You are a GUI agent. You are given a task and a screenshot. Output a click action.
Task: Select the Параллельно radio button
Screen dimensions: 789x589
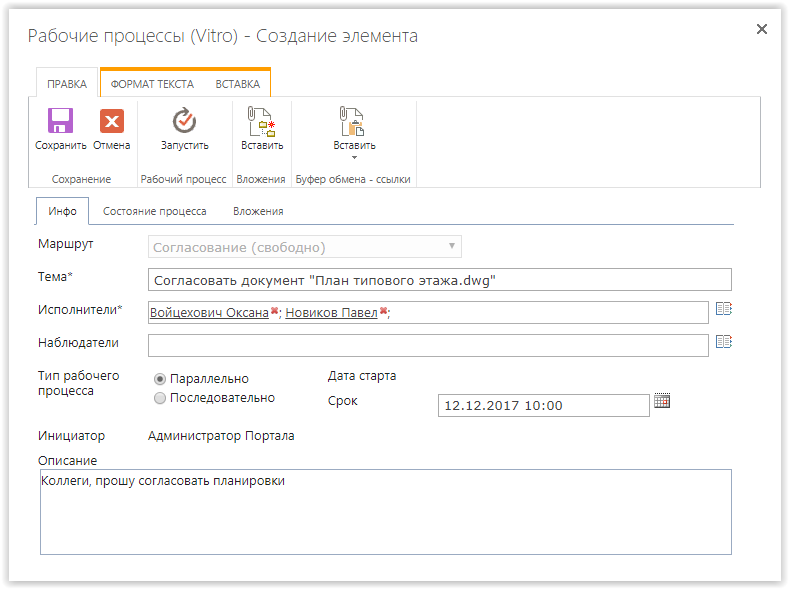[x=160, y=379]
